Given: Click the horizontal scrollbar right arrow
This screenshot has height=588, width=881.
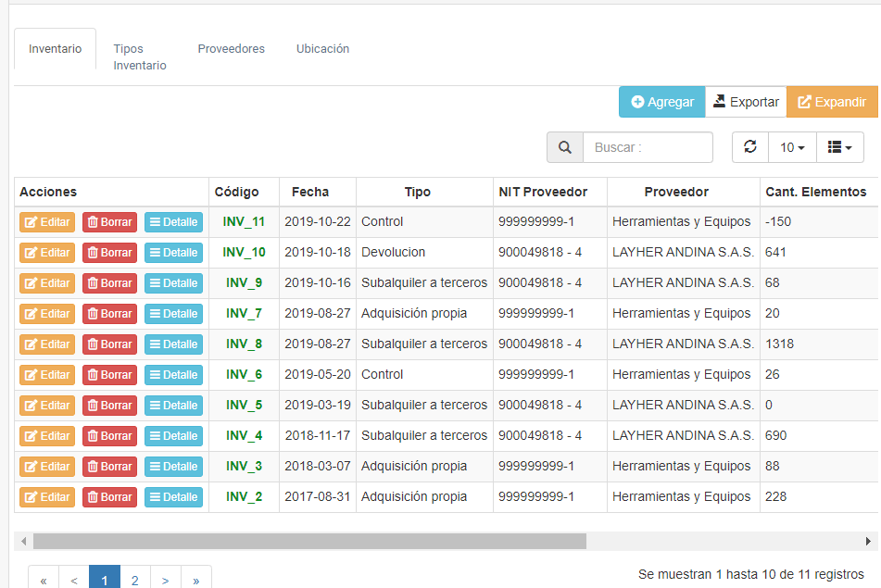Looking at the screenshot, I should pyautogui.click(x=868, y=541).
